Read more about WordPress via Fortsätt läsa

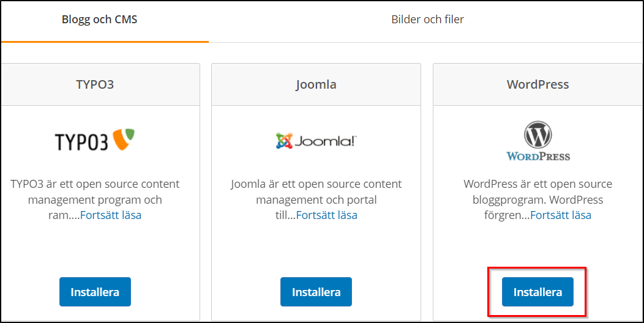(x=561, y=215)
